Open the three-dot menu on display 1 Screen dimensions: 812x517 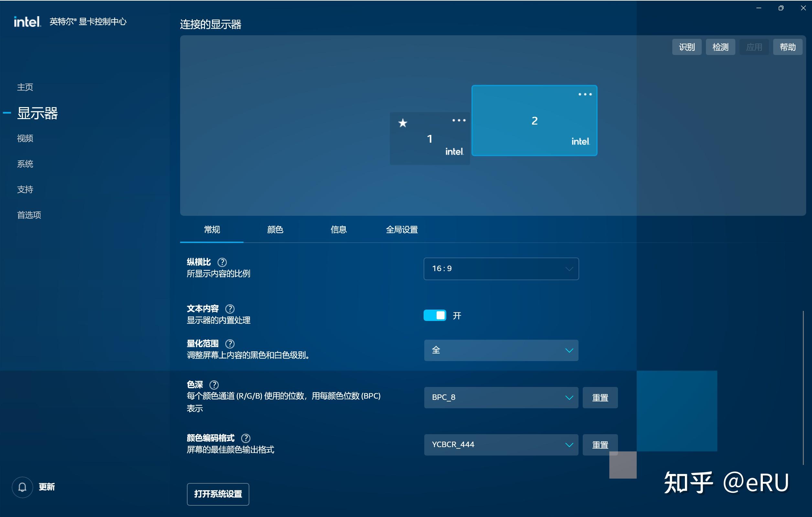[x=459, y=120]
